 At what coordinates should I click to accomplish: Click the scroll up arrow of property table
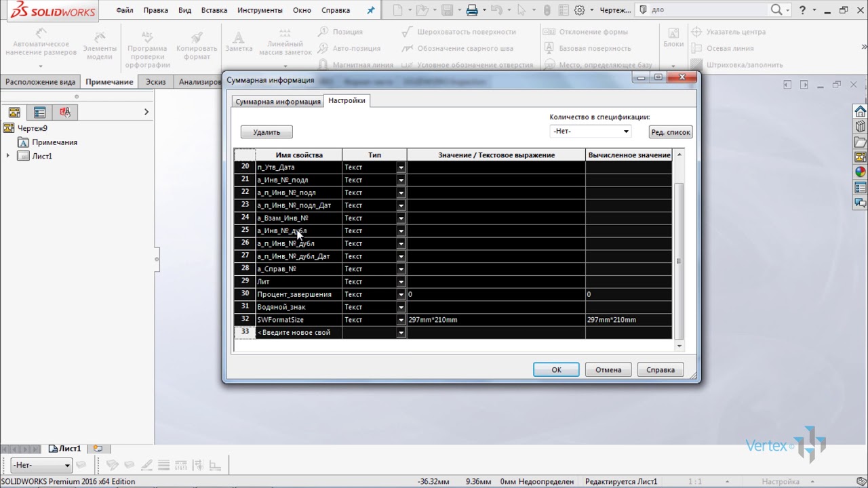point(679,155)
